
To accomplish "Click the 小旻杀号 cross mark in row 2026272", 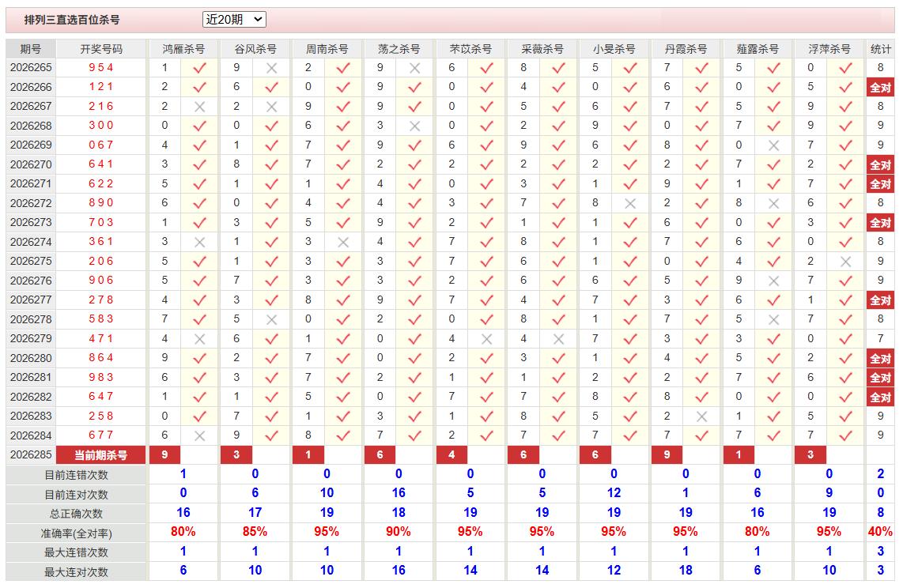I will pos(631,204).
